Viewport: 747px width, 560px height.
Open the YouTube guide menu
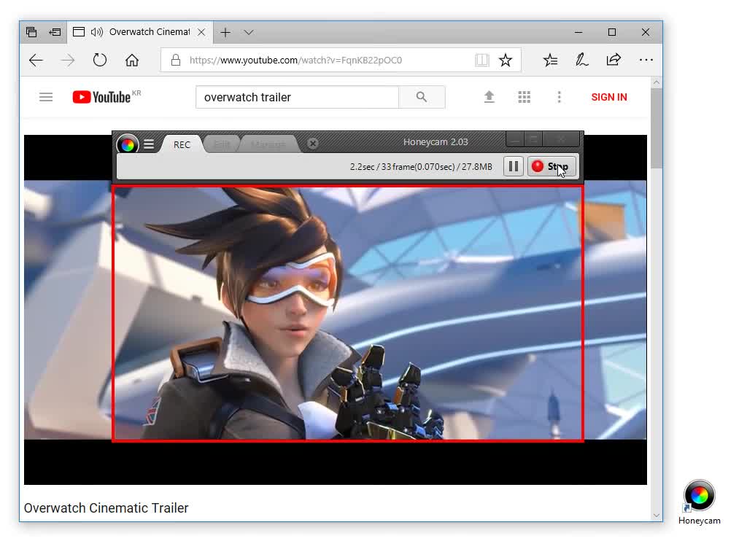point(46,97)
